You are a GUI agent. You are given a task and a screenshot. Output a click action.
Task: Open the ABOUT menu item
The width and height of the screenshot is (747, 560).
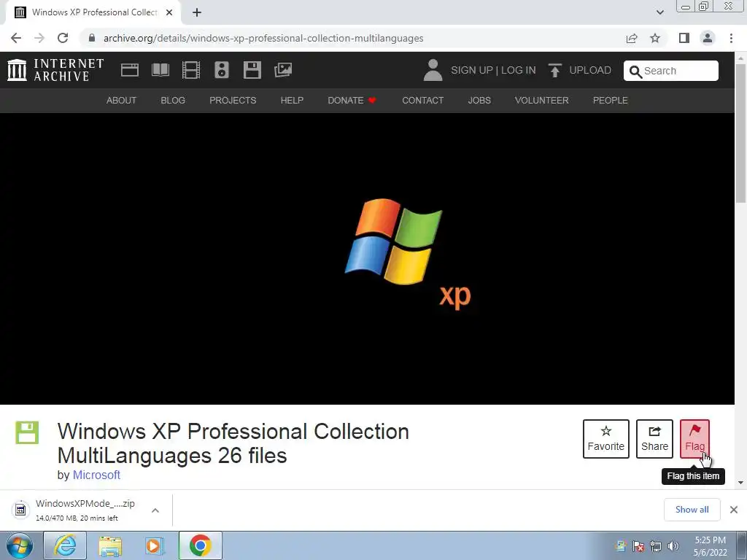tap(122, 101)
